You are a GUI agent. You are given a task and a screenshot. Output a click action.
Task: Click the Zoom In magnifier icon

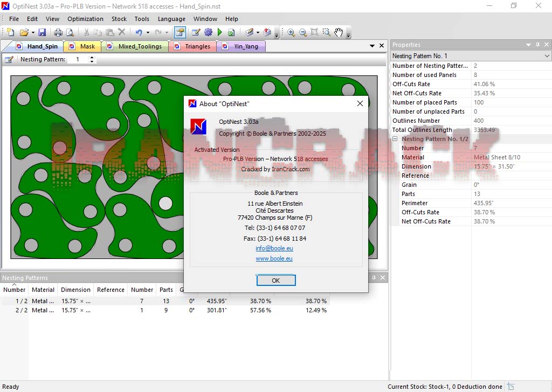pyautogui.click(x=291, y=33)
